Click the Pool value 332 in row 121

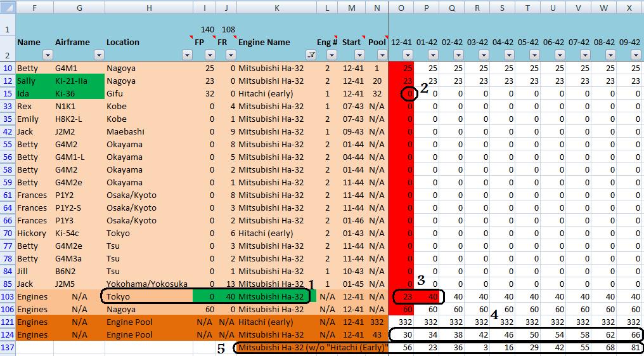pos(377,322)
